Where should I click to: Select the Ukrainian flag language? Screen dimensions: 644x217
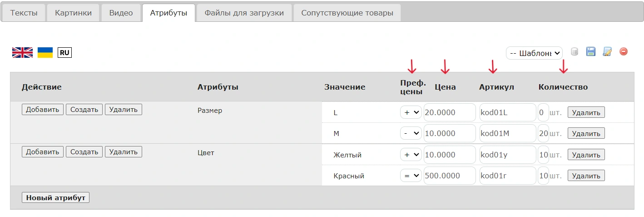click(45, 52)
